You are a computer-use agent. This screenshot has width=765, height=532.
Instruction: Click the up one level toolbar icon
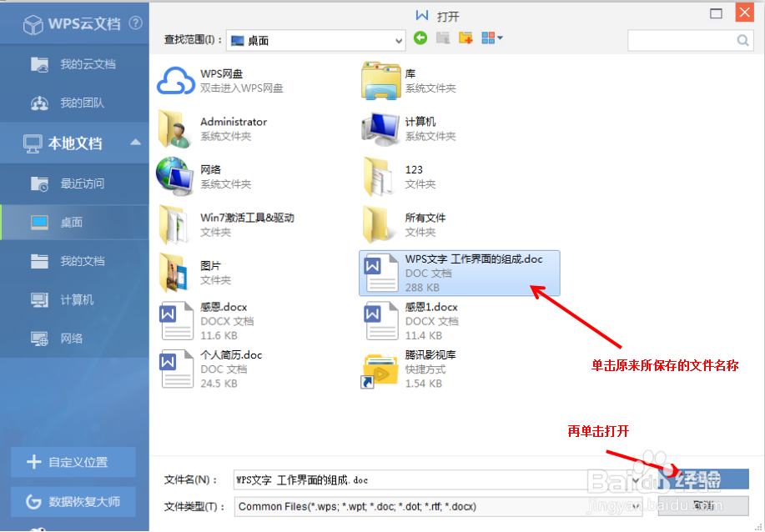point(443,38)
